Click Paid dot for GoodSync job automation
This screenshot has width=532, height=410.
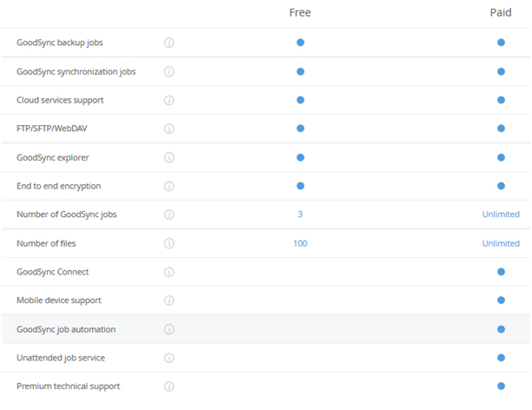point(501,329)
